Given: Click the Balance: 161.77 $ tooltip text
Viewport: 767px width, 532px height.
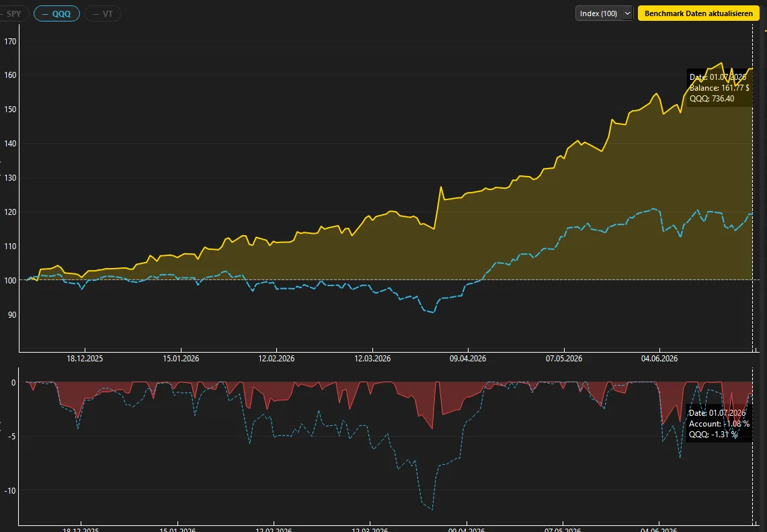Looking at the screenshot, I should (719, 88).
